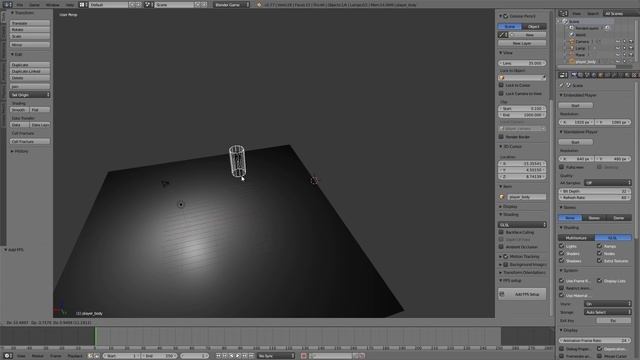Image resolution: width=640 pixels, height=360 pixels.
Task: Open the AA Samples dropdown
Action: tap(608, 182)
